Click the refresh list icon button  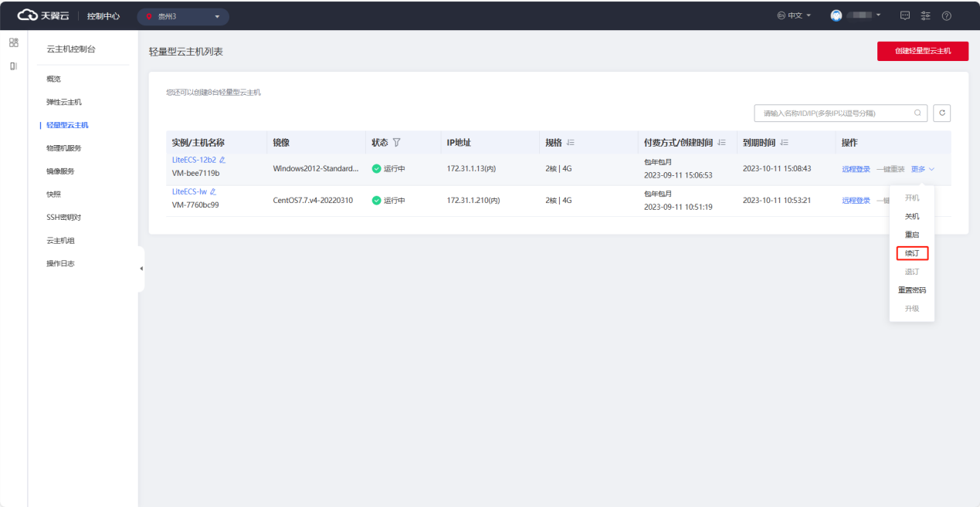point(941,113)
